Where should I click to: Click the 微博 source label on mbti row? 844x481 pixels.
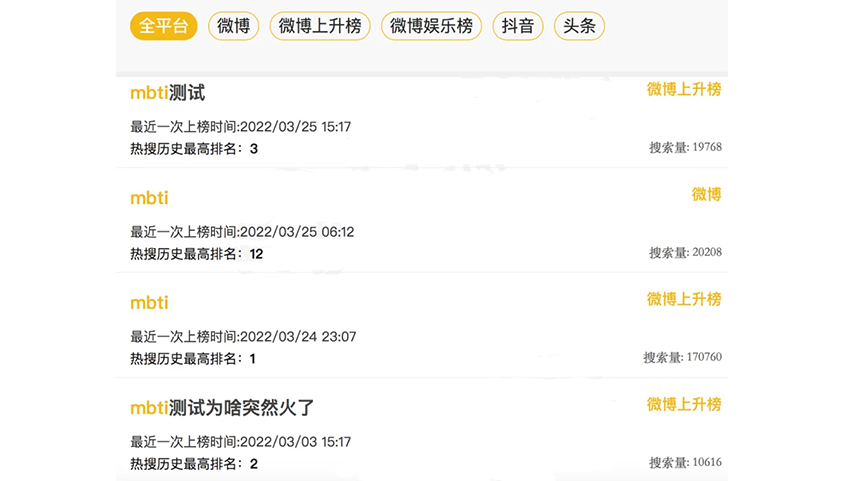coord(706,194)
